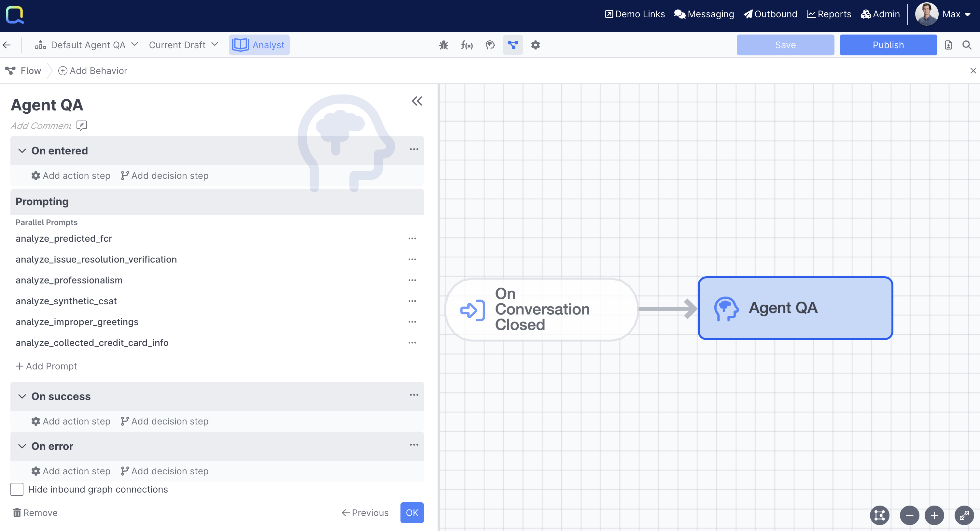This screenshot has height=531, width=980.
Task: Click the search magnifier icon
Action: [967, 45]
